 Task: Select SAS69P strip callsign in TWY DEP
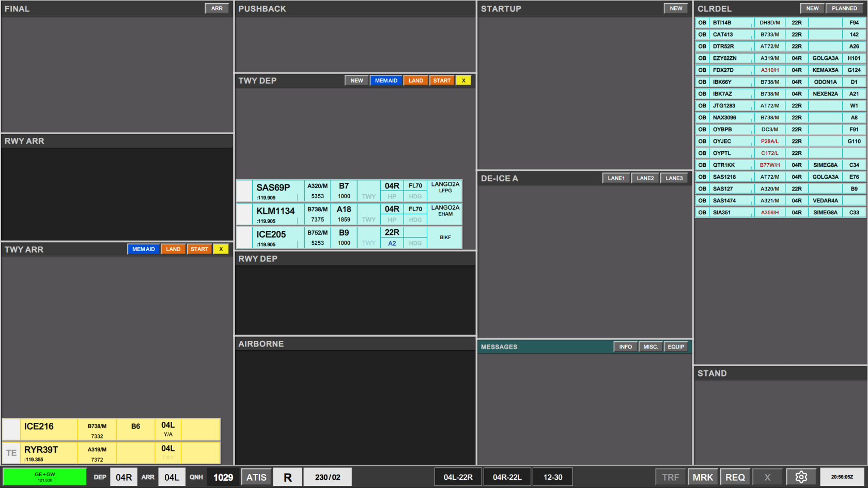pyautogui.click(x=273, y=187)
